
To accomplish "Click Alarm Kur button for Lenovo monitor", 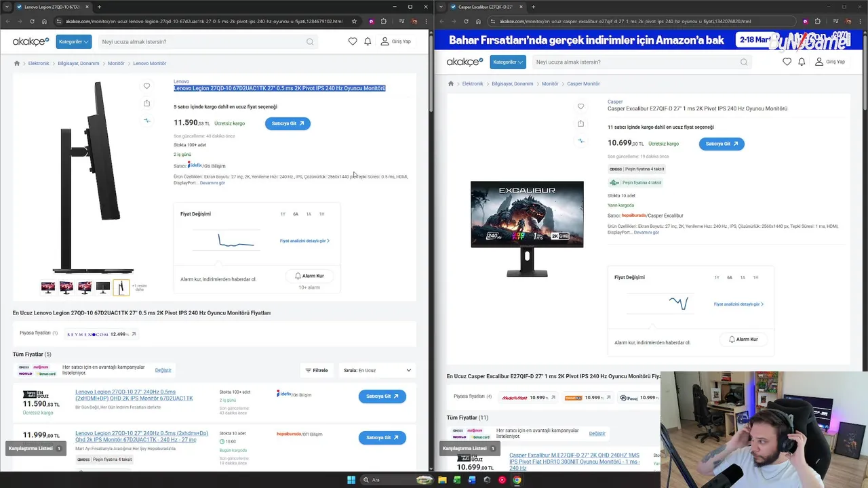I will pyautogui.click(x=309, y=276).
